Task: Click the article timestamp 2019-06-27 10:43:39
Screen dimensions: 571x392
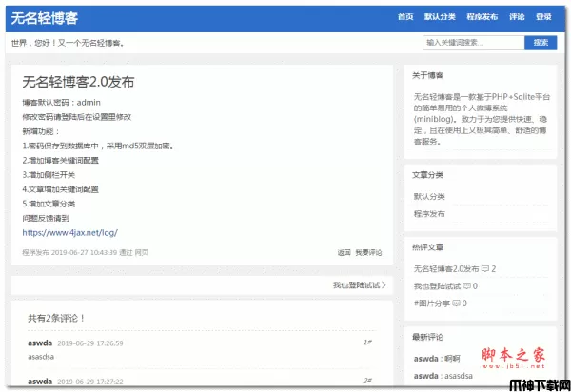Action: tap(84, 252)
